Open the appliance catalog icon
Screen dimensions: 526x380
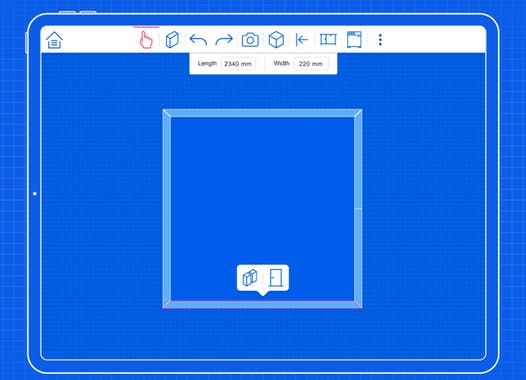coord(354,40)
